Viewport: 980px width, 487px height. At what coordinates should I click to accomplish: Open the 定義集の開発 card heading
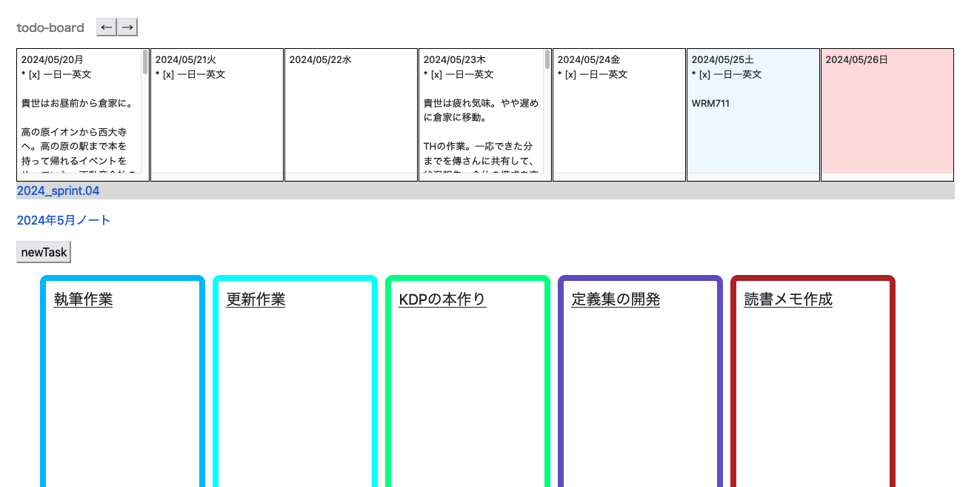pyautogui.click(x=615, y=299)
